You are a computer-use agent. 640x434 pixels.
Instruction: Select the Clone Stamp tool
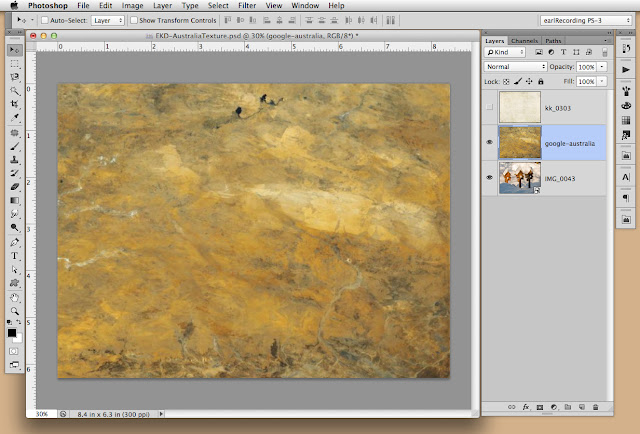15,160
